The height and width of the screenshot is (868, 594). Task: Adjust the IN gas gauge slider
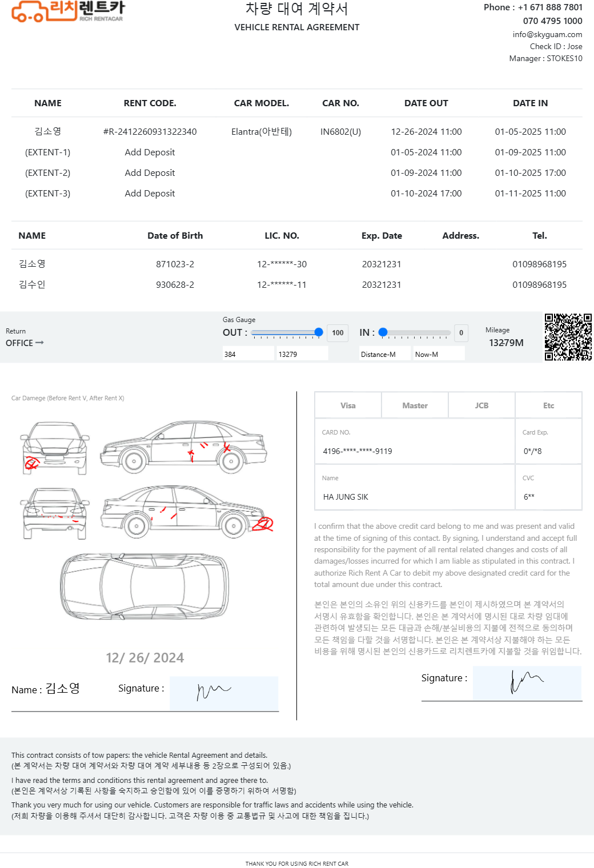pyautogui.click(x=415, y=332)
